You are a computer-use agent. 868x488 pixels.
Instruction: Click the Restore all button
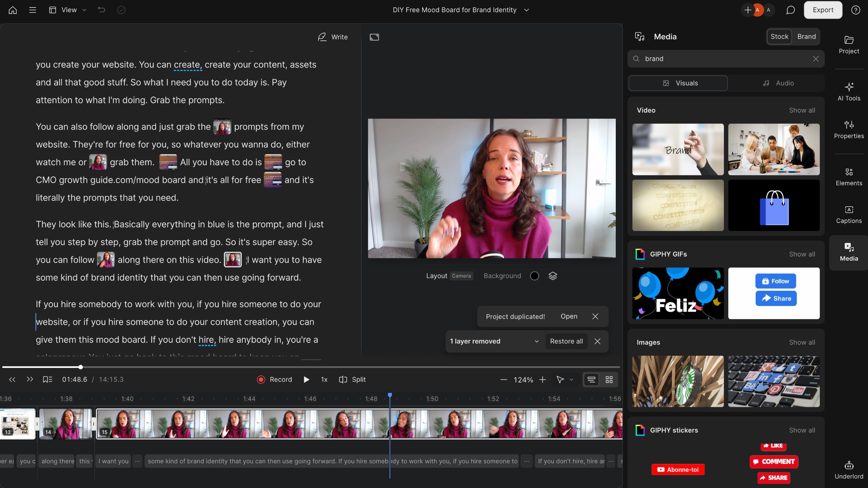tap(566, 341)
